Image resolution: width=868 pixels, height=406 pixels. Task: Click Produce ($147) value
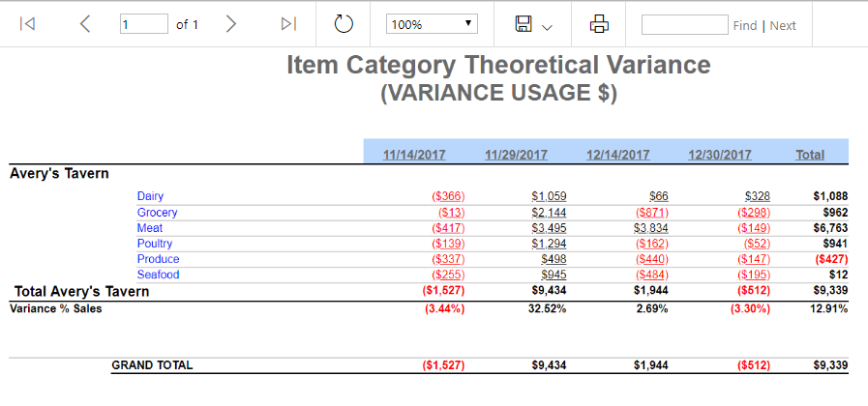[754, 259]
